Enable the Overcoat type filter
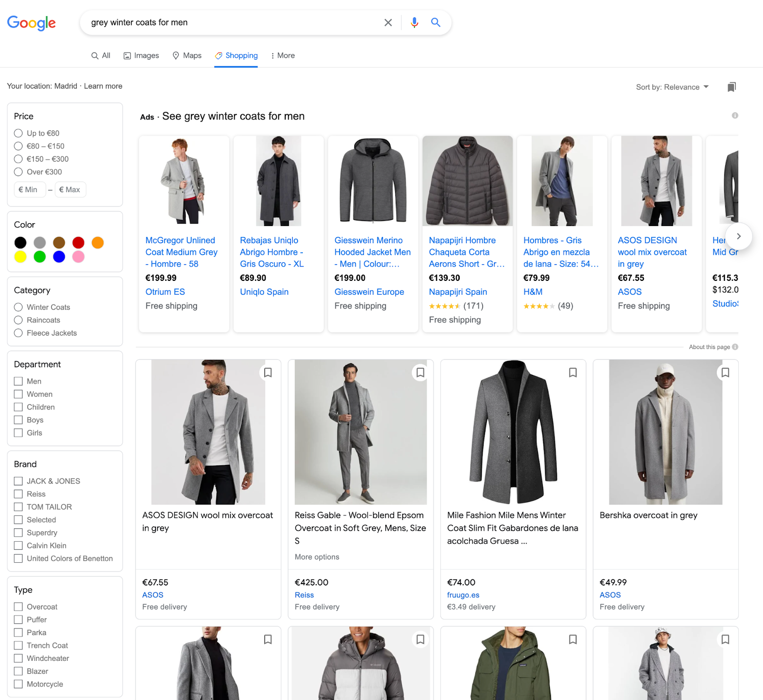 tap(19, 607)
